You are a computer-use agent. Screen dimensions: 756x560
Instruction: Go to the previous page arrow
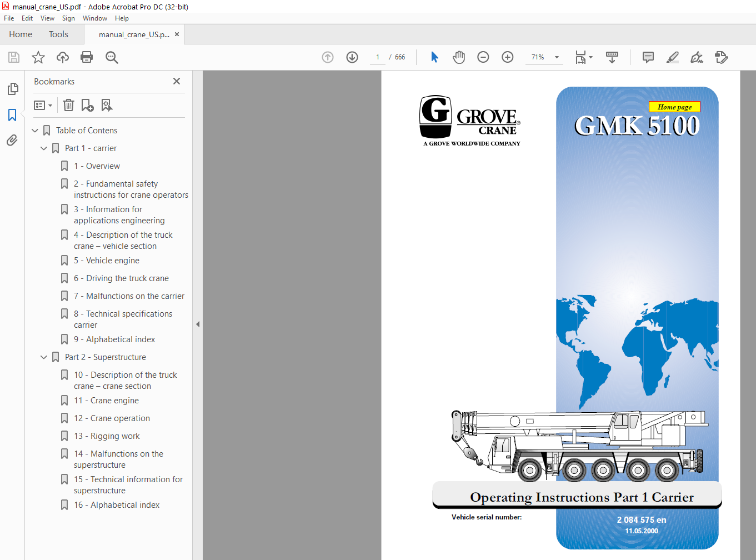[x=328, y=57]
